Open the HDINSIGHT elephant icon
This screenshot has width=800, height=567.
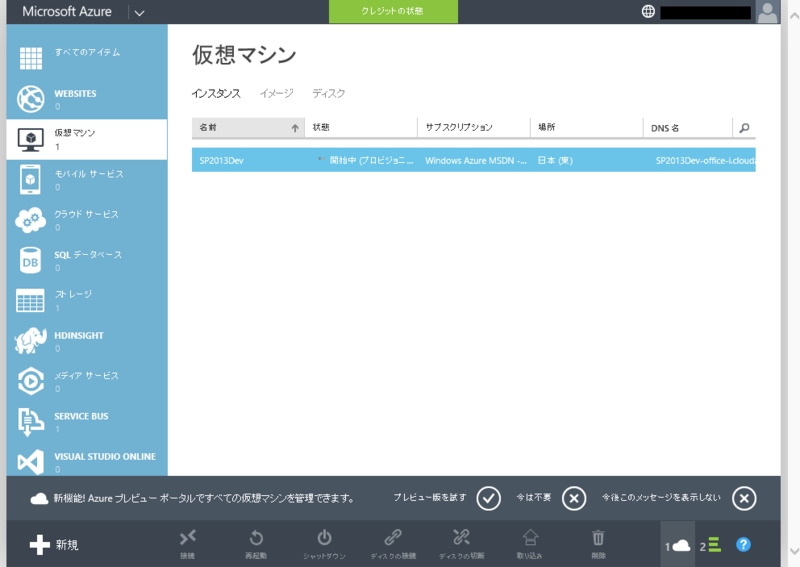(x=31, y=341)
